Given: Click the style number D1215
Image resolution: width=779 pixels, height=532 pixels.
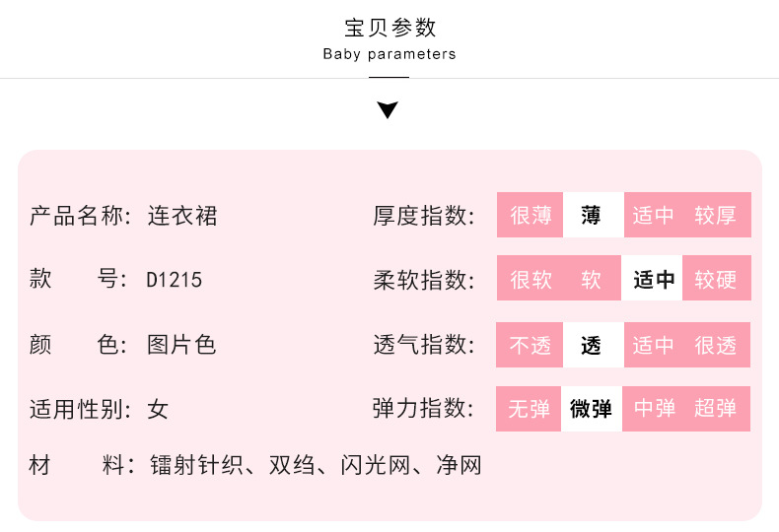Looking at the screenshot, I should click(175, 280).
